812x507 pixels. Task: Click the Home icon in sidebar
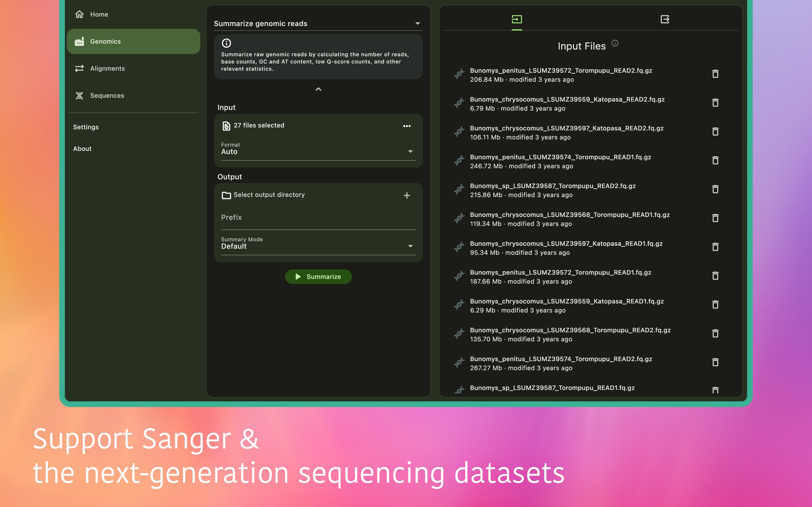79,14
